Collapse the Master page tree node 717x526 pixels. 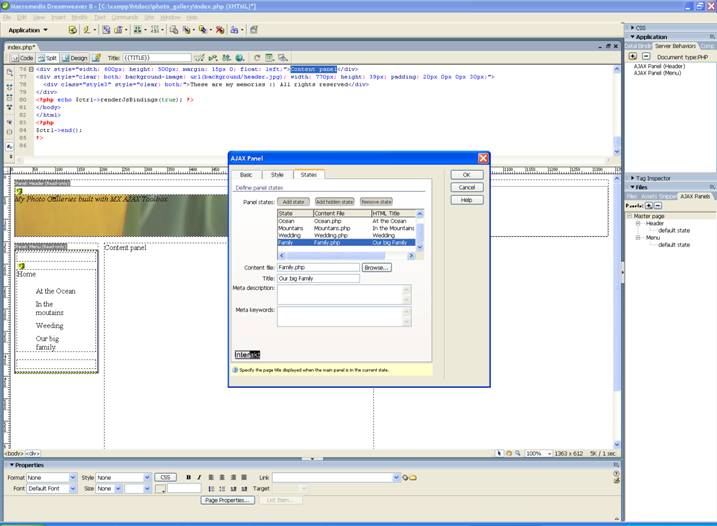[x=629, y=216]
